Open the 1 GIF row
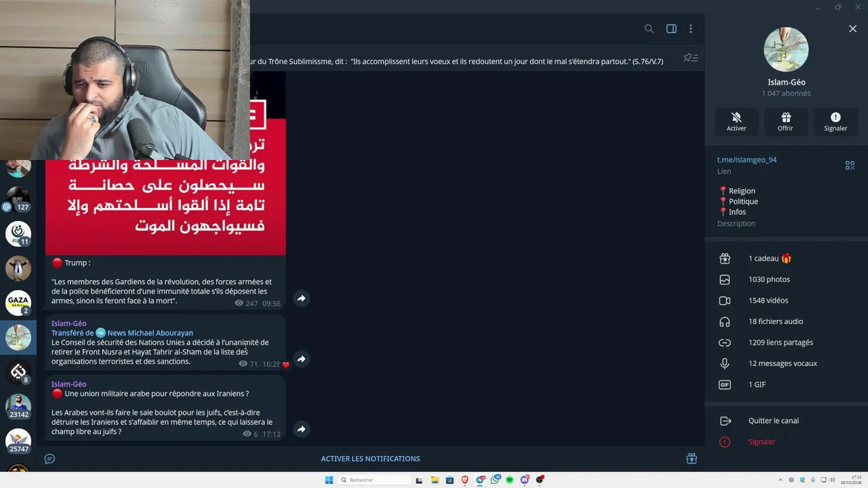The height and width of the screenshot is (488, 868). click(x=786, y=384)
